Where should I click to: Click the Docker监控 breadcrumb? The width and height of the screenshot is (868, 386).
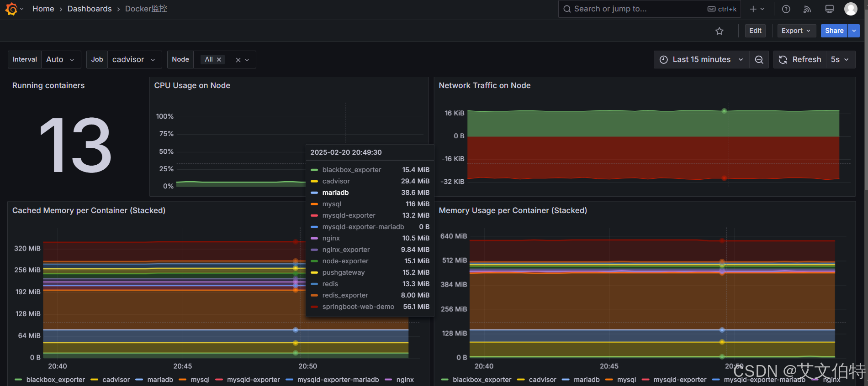[x=146, y=9]
